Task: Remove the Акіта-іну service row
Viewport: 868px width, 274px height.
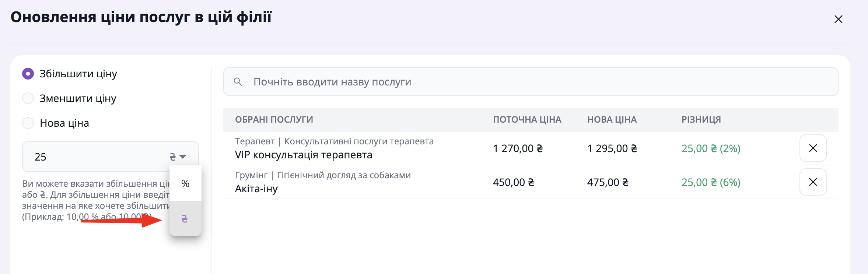Action: [813, 182]
